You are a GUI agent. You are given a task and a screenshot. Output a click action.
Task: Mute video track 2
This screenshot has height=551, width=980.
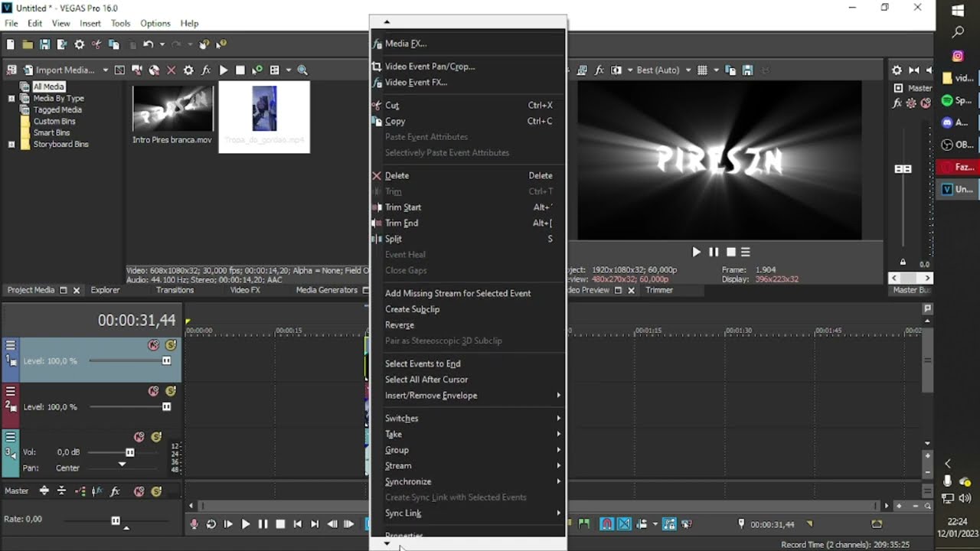coord(154,391)
